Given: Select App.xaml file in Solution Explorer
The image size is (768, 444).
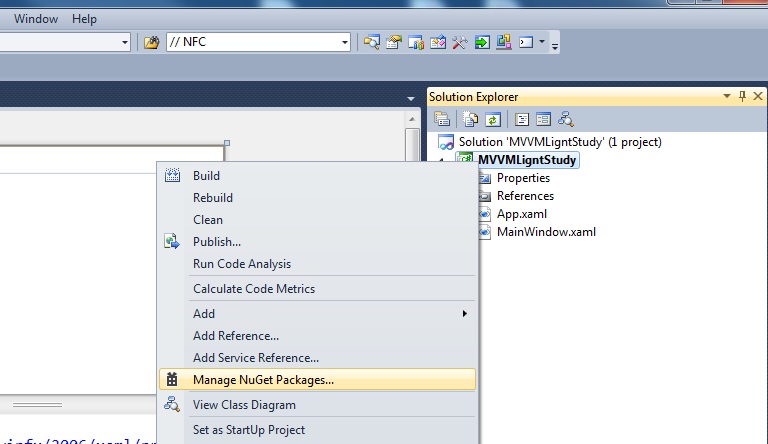Looking at the screenshot, I should 522,214.
